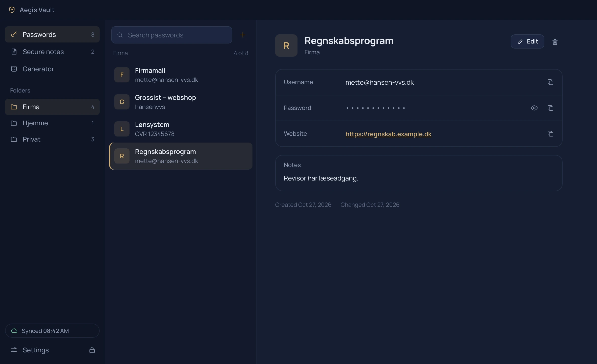
Task: Delete entry with trash icon
Action: (x=555, y=42)
